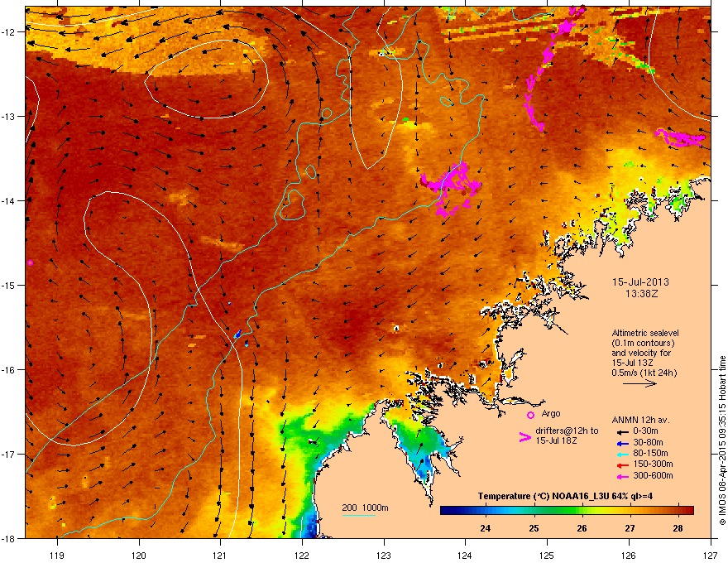This screenshot has height=563, width=728.
Task: Click the temperature color bar at 24 degrees
Action: pyautogui.click(x=486, y=511)
